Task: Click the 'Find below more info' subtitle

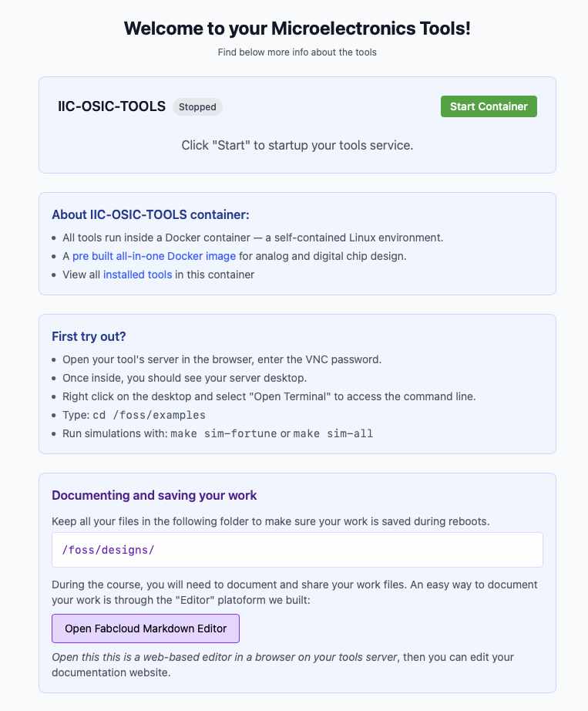Action: [x=297, y=52]
